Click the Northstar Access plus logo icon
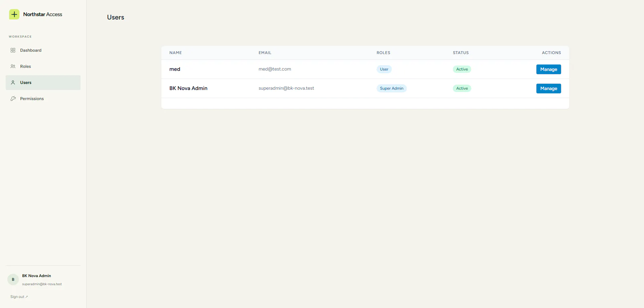Image resolution: width=644 pixels, height=308 pixels. [14, 14]
